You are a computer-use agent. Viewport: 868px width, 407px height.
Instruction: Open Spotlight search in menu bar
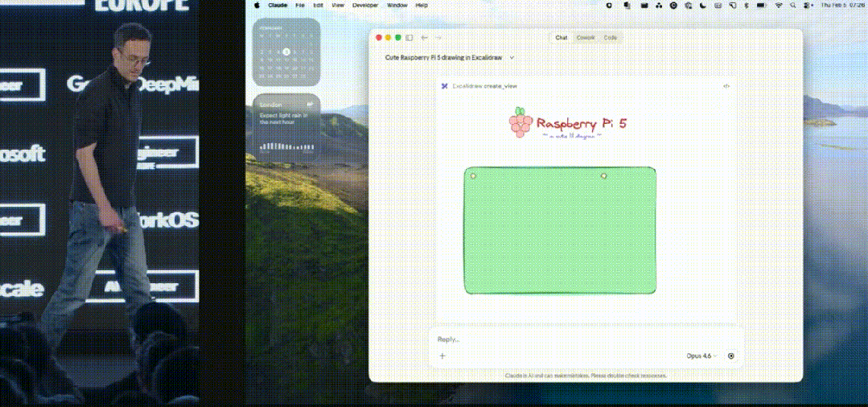tap(793, 5)
